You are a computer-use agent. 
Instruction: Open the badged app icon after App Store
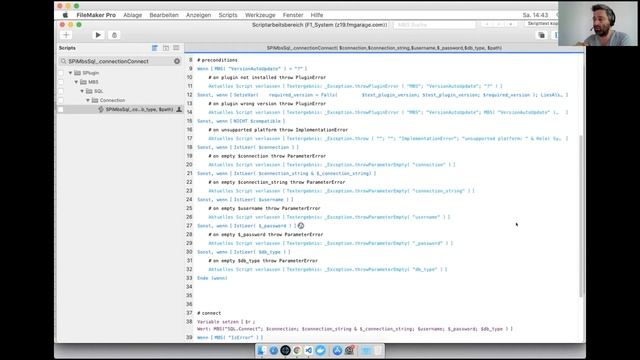click(x=350, y=350)
